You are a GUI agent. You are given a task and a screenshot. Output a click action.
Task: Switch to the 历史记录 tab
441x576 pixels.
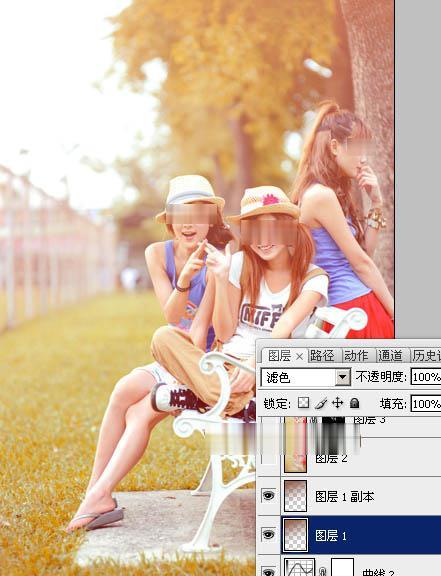coord(427,356)
